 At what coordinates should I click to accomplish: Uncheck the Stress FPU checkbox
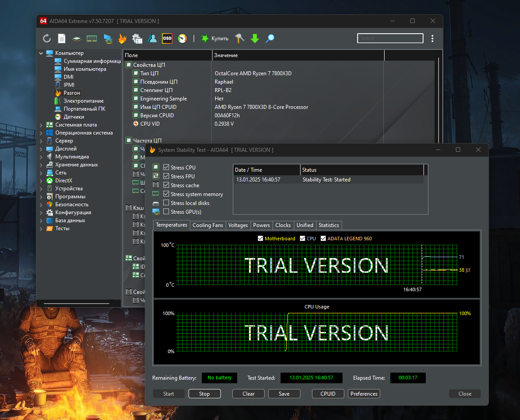pos(166,176)
